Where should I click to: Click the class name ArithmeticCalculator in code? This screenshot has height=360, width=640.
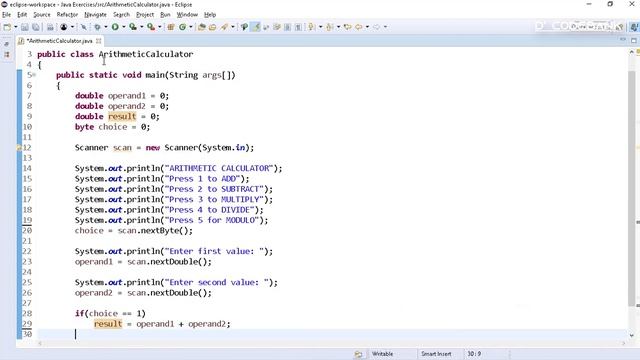tap(146, 54)
